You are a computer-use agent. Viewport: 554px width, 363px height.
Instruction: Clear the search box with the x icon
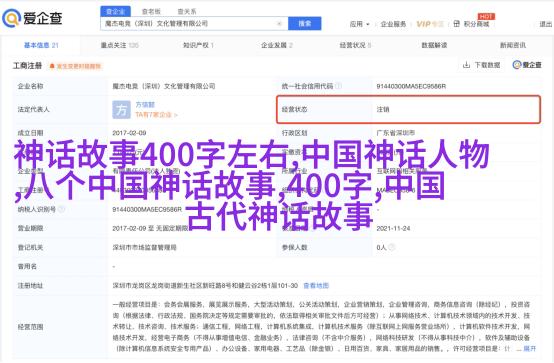pyautogui.click(x=279, y=24)
